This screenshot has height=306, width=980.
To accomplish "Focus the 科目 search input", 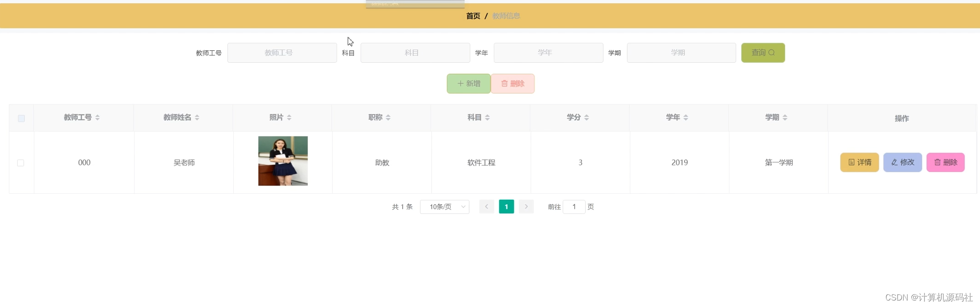I will [x=415, y=53].
